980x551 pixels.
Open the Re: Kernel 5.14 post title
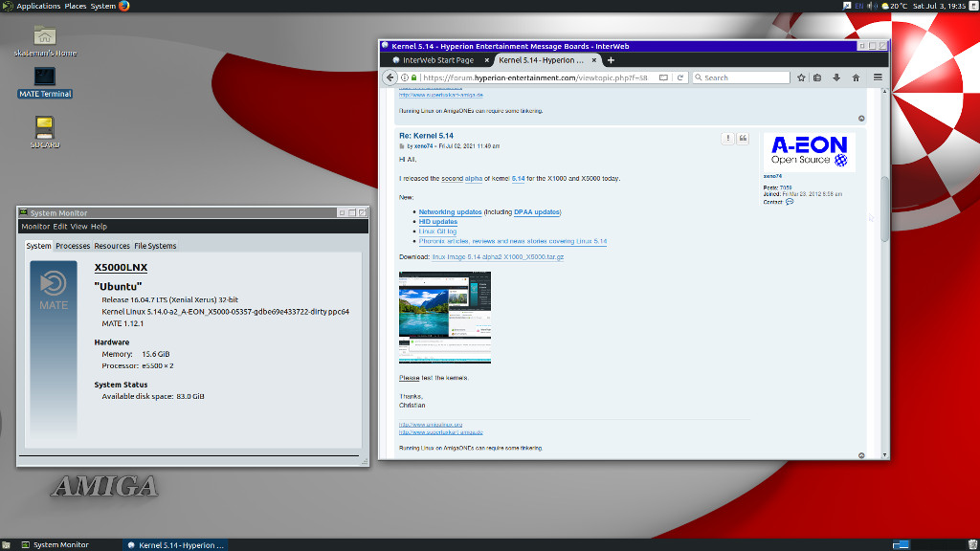pyautogui.click(x=426, y=136)
